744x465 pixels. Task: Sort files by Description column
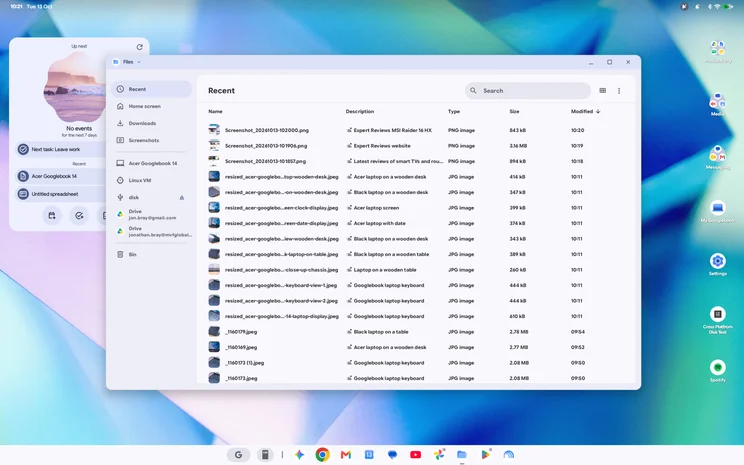tap(360, 112)
